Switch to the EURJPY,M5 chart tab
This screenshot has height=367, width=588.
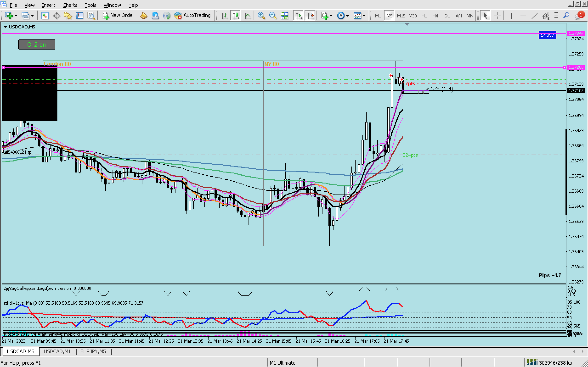(x=93, y=351)
